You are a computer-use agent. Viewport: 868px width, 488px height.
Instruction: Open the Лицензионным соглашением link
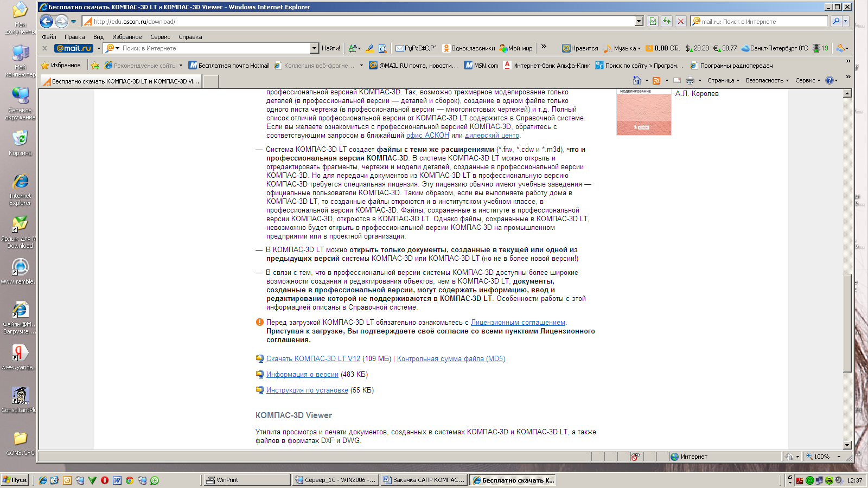(x=518, y=323)
